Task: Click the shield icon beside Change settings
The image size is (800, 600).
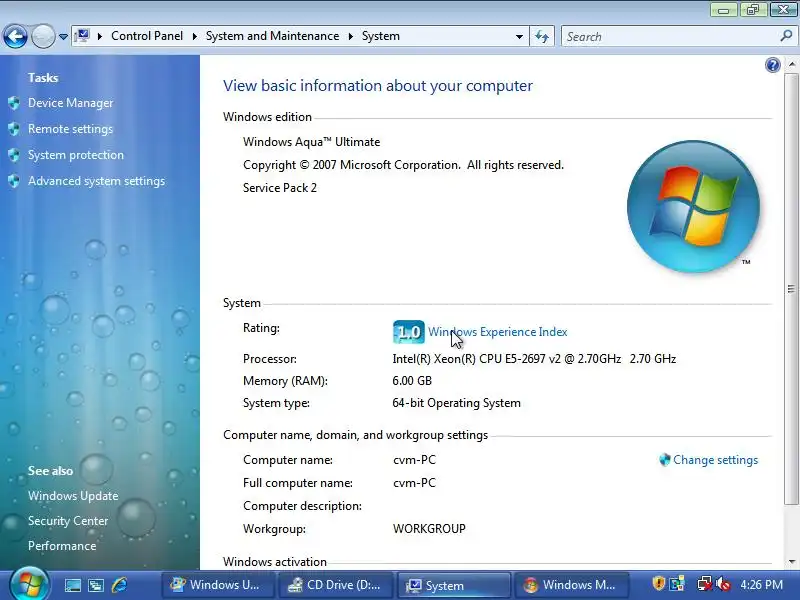Action: (664, 460)
